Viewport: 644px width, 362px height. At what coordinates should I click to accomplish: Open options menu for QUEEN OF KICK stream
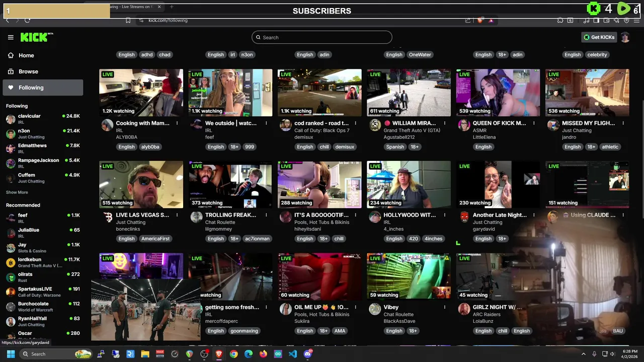[534, 123]
